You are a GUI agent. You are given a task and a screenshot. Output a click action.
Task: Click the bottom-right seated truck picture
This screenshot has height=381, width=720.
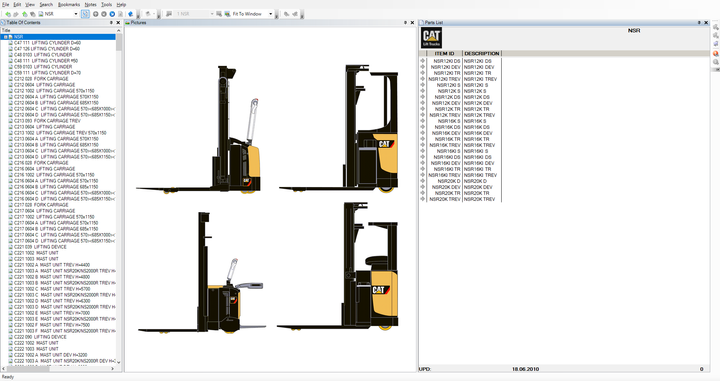coord(338,266)
